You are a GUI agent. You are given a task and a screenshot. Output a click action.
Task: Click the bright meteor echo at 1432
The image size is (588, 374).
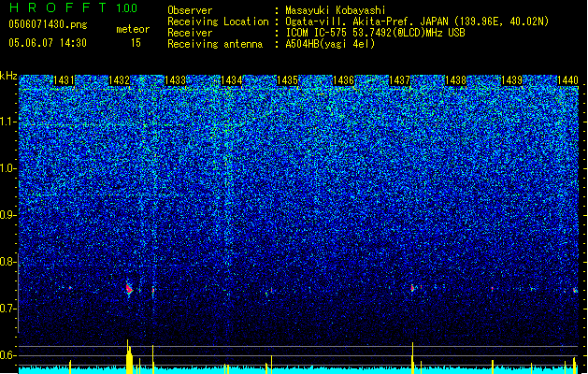coord(129,289)
